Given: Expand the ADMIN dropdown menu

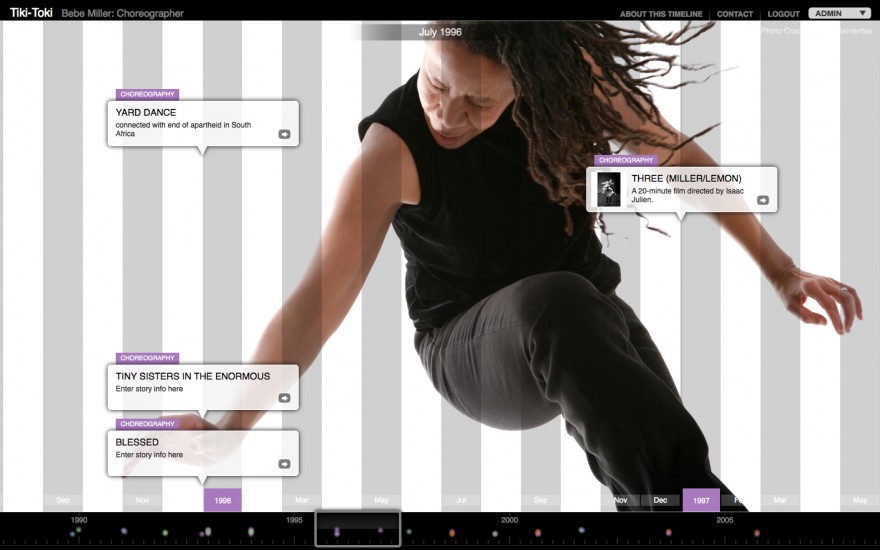Looking at the screenshot, I should pos(840,13).
